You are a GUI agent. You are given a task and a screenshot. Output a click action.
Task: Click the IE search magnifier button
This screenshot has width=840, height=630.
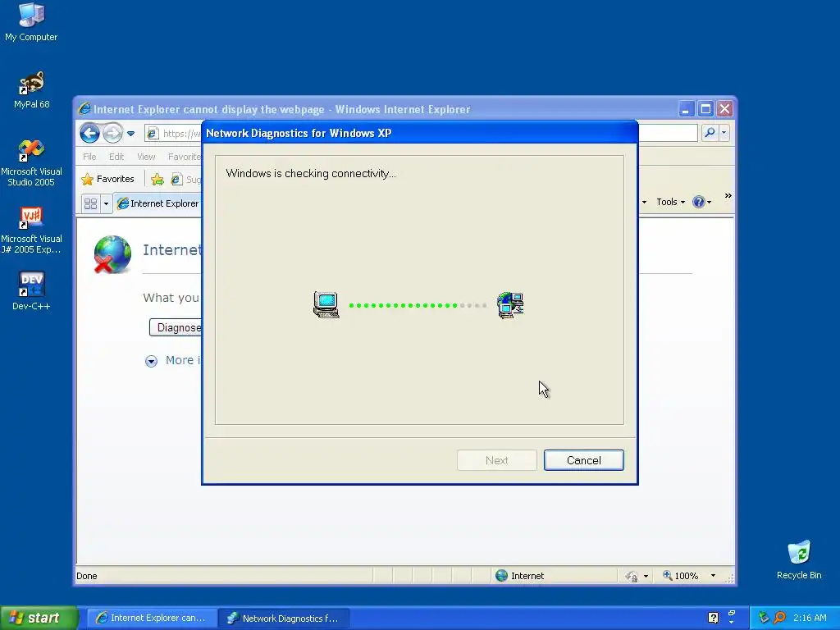(710, 132)
